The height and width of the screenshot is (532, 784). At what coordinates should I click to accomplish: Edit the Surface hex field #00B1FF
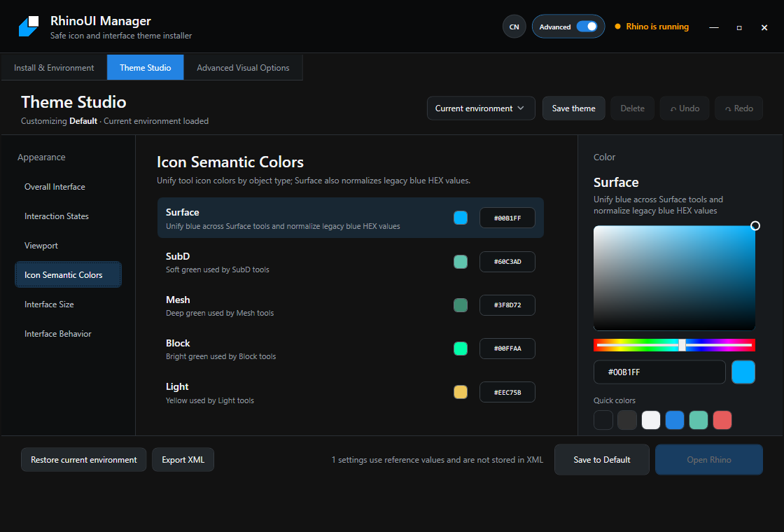coord(507,218)
